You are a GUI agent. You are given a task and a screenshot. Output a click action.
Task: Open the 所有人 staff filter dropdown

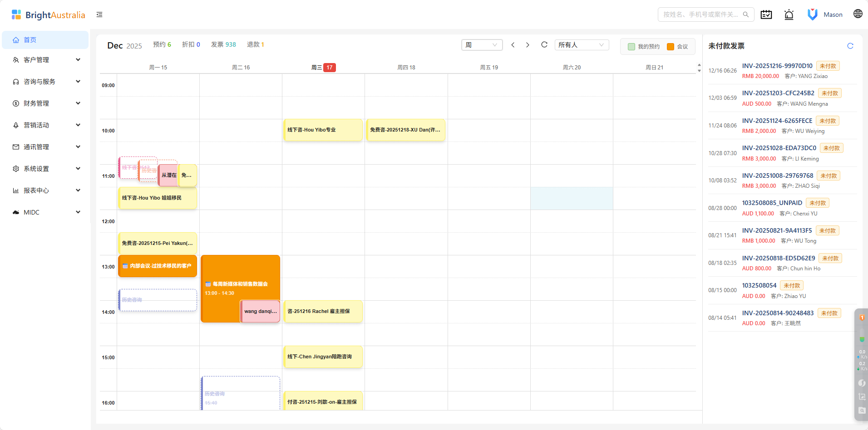(582, 45)
